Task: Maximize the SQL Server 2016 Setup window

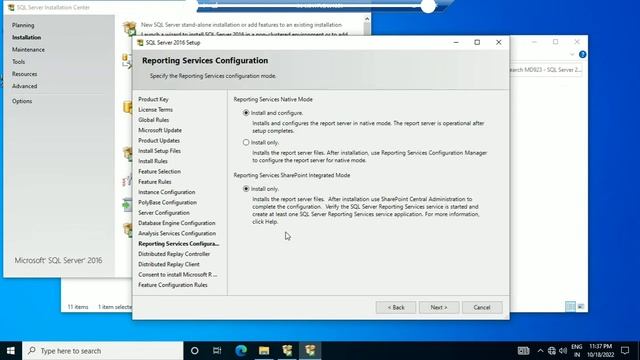Action: tap(477, 42)
